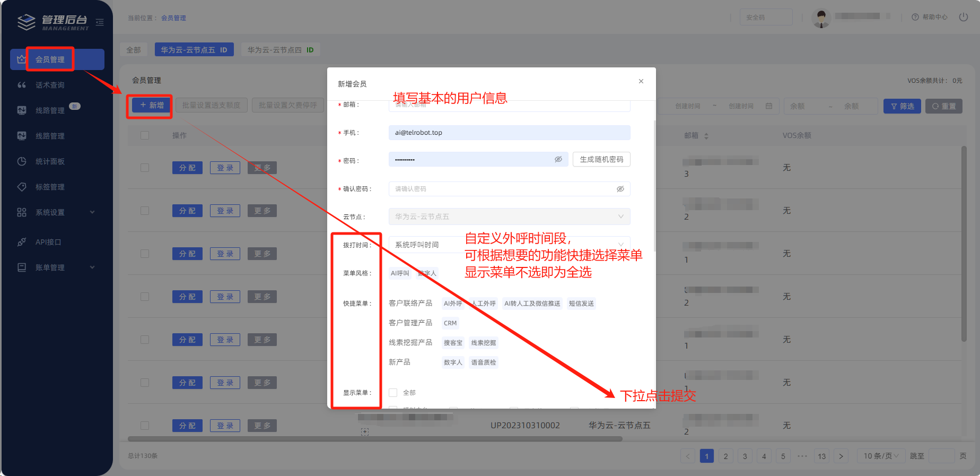This screenshot has height=476, width=980.
Task: Click the power logout icon
Action: [964, 17]
